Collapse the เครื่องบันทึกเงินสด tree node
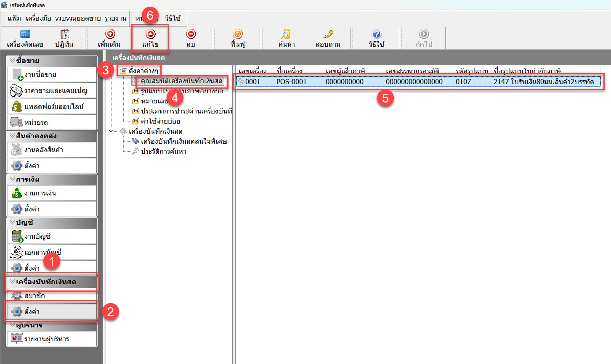This screenshot has height=364, width=611. (111, 131)
